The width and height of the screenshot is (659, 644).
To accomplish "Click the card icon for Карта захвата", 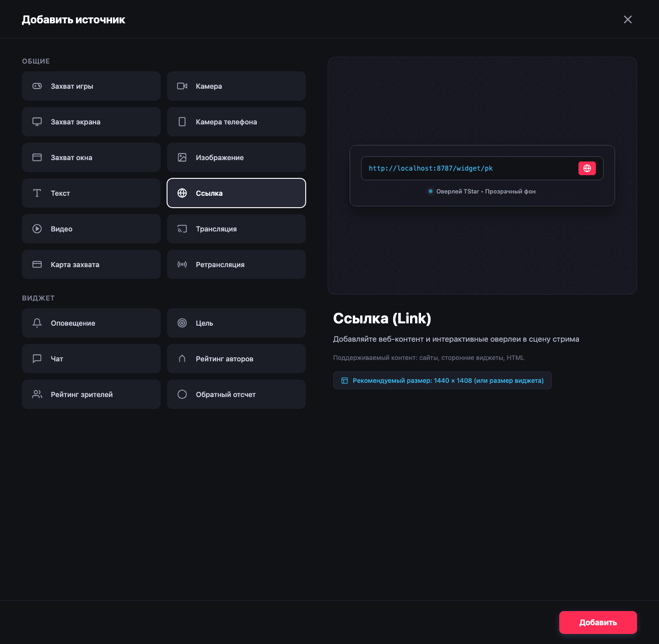I will point(37,264).
